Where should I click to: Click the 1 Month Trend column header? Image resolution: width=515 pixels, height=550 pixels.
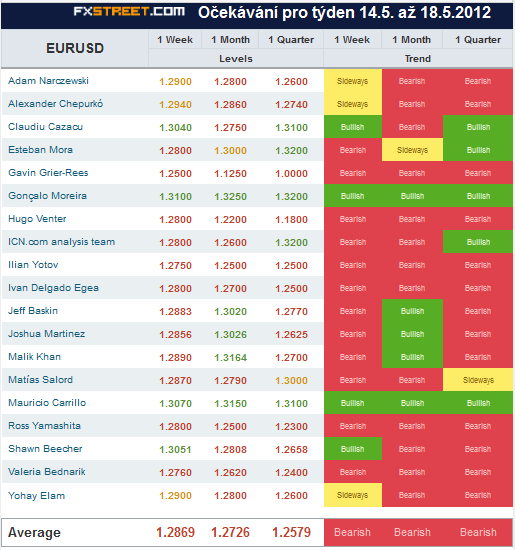point(412,40)
